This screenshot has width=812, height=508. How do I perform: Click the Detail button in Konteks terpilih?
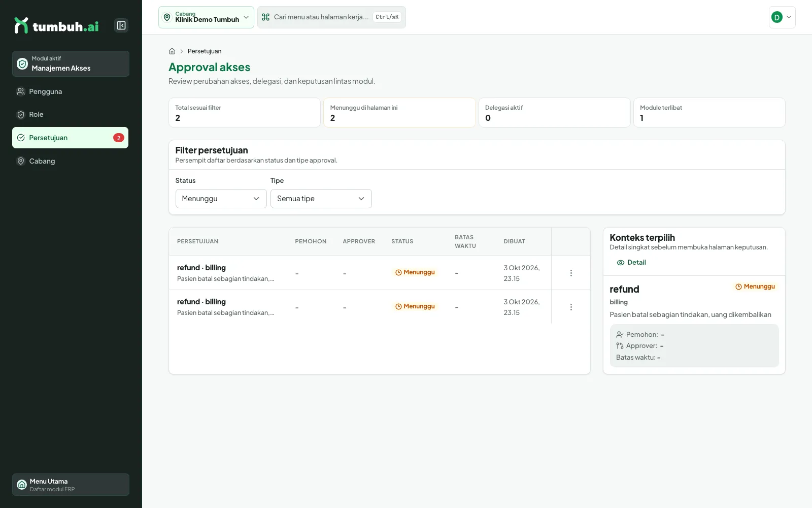(x=631, y=263)
